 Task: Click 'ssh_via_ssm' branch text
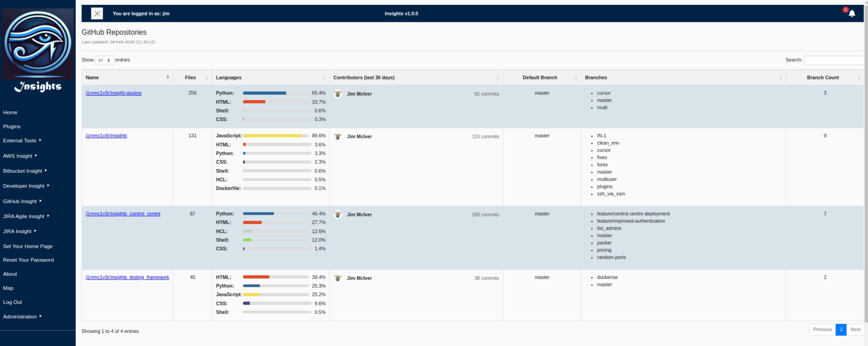point(611,194)
